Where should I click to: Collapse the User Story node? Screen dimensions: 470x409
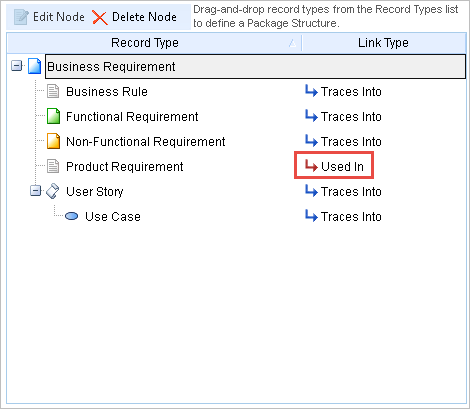[x=35, y=191]
